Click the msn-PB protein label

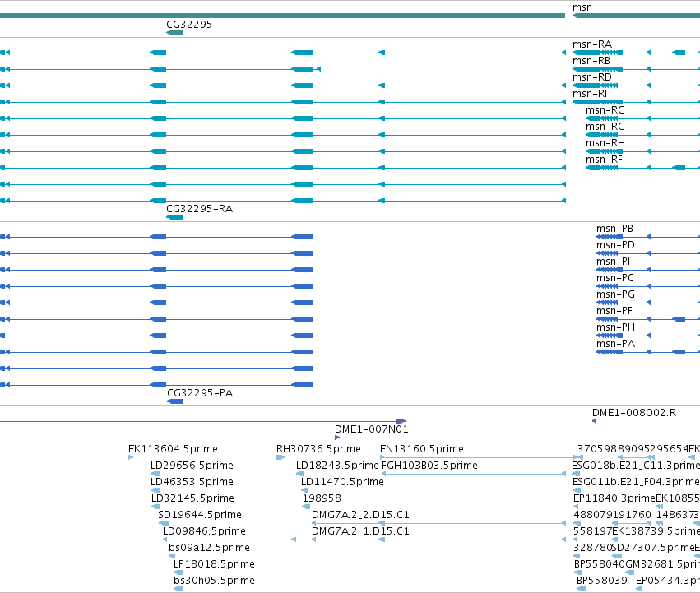click(x=614, y=229)
